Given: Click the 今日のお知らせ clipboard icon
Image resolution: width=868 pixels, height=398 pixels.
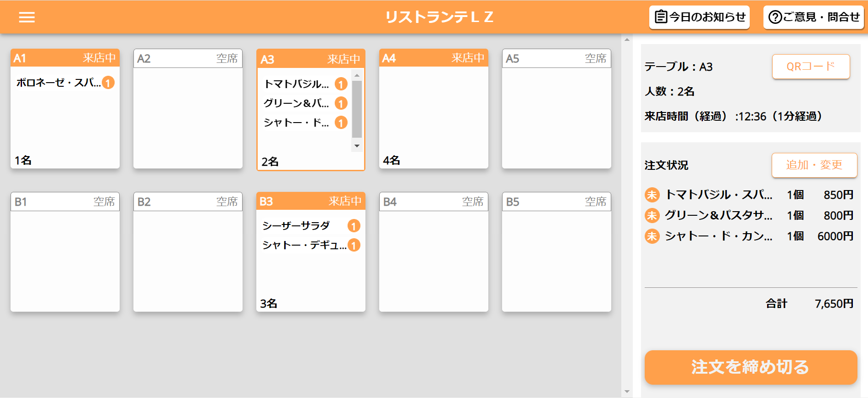Looking at the screenshot, I should (x=661, y=17).
